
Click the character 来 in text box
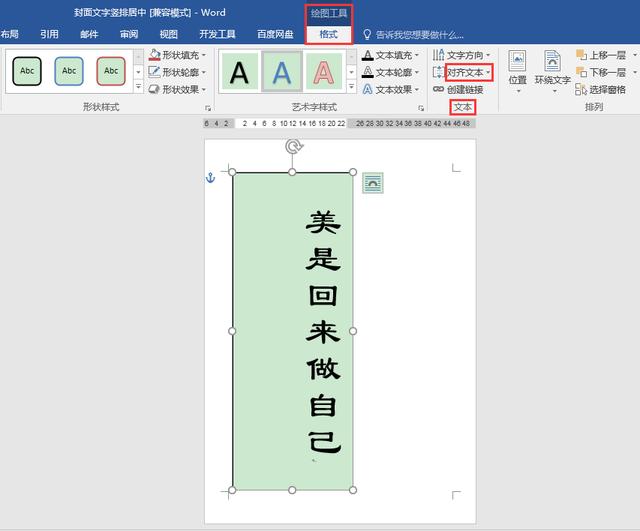[x=323, y=332]
